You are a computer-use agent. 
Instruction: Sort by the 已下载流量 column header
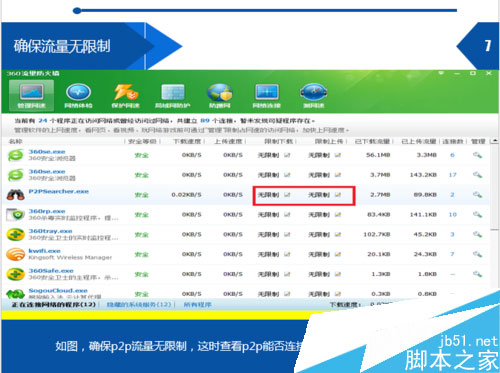click(373, 141)
